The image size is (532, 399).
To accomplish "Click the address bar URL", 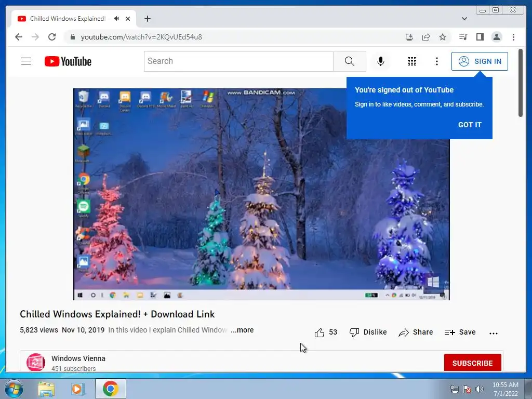I will (141, 37).
